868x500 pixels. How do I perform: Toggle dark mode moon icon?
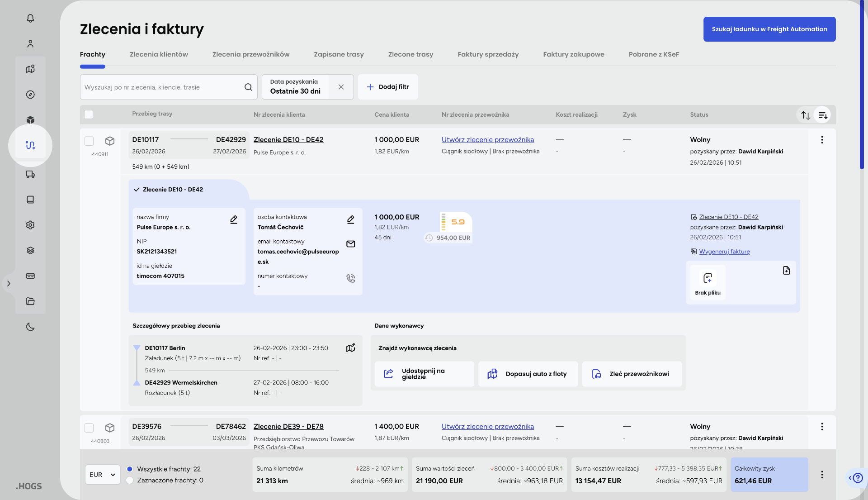(30, 327)
